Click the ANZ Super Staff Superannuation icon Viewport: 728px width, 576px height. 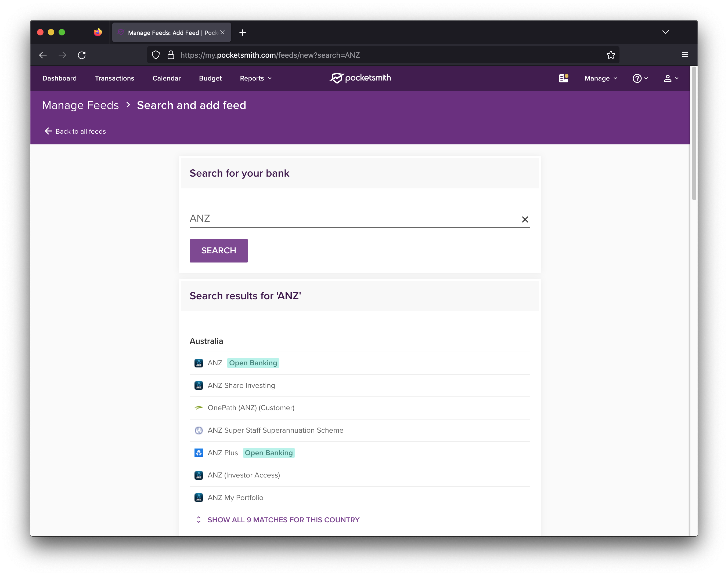pos(199,430)
